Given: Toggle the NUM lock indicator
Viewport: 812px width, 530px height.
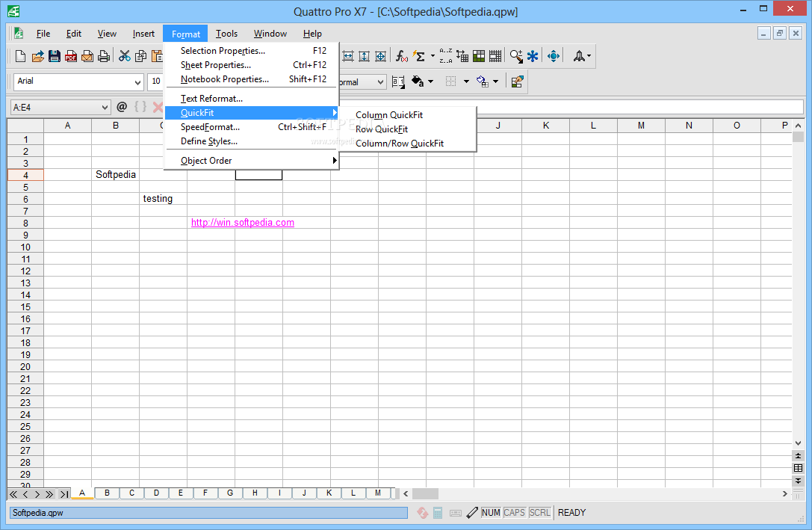Looking at the screenshot, I should click(490, 513).
